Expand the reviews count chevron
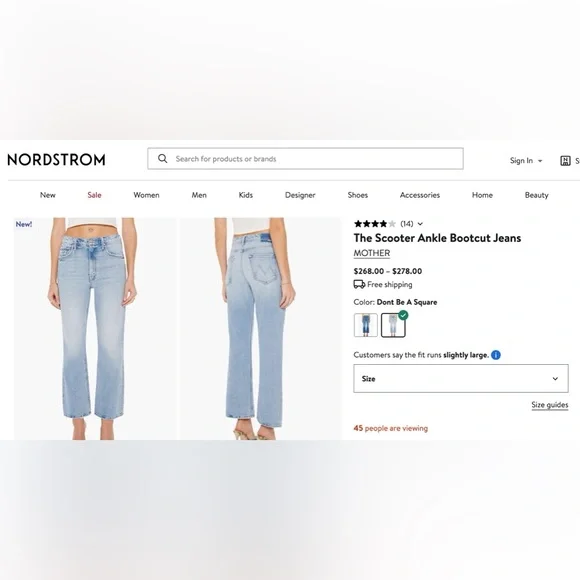 420,224
